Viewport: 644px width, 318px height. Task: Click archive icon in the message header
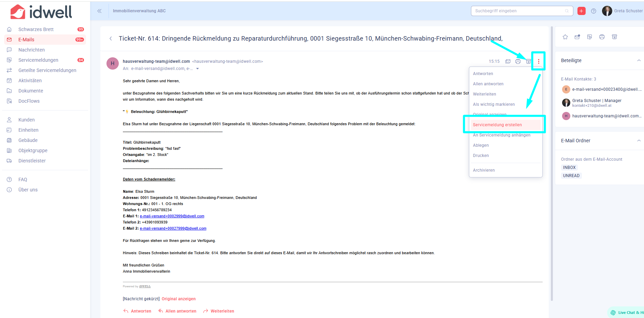528,61
